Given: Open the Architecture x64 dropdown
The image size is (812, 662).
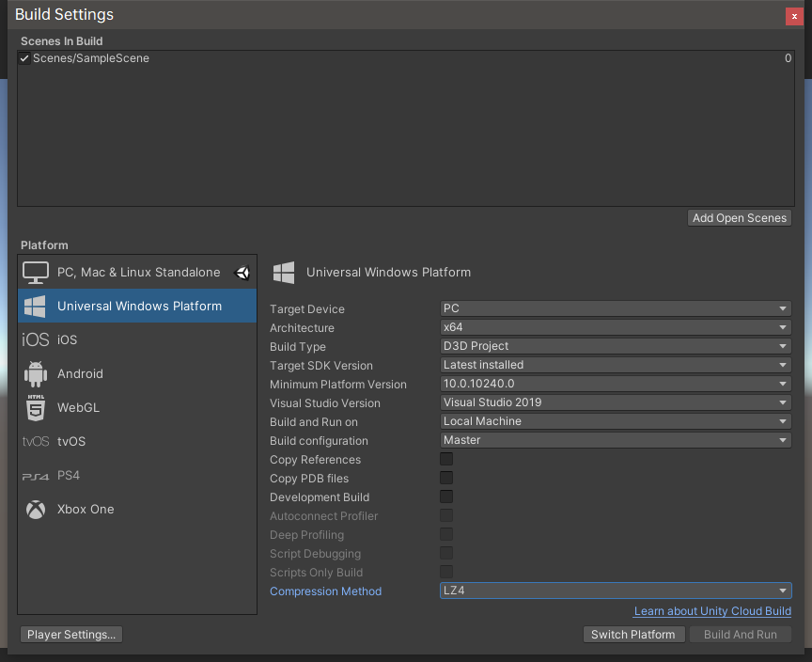Looking at the screenshot, I should (616, 327).
